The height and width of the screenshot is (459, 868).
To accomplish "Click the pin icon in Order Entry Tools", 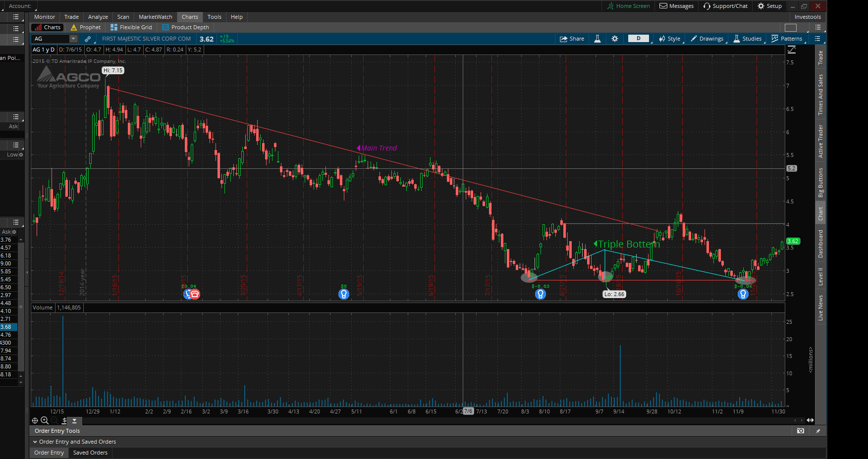I will click(x=818, y=431).
